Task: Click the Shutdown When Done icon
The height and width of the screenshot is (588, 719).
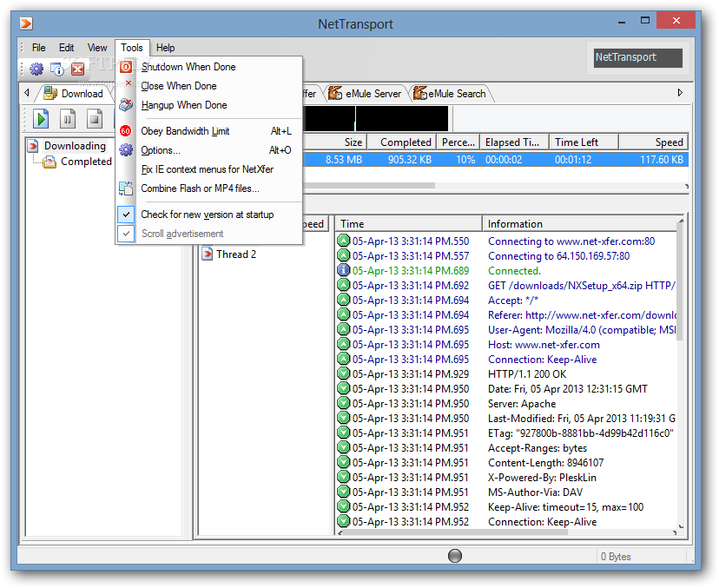Action: 126,67
